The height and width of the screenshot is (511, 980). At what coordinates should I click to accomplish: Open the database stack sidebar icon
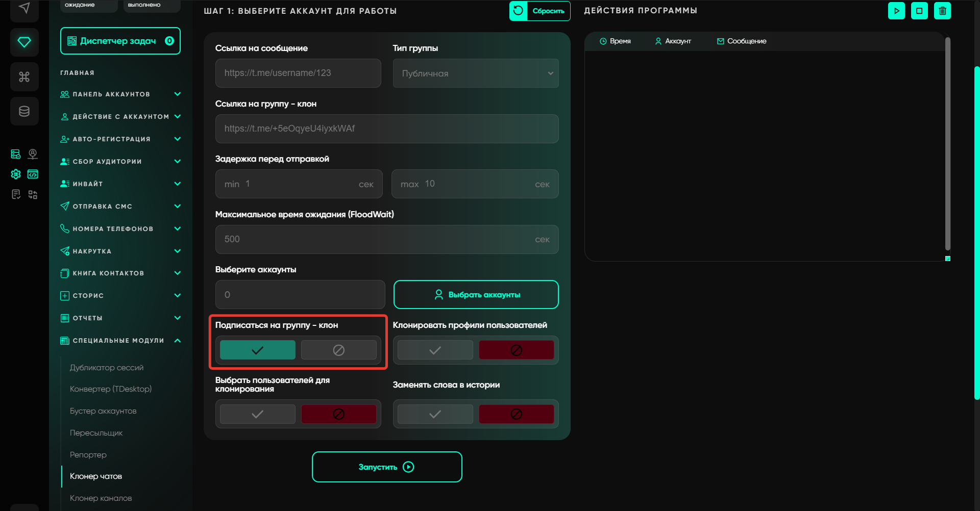pos(24,111)
